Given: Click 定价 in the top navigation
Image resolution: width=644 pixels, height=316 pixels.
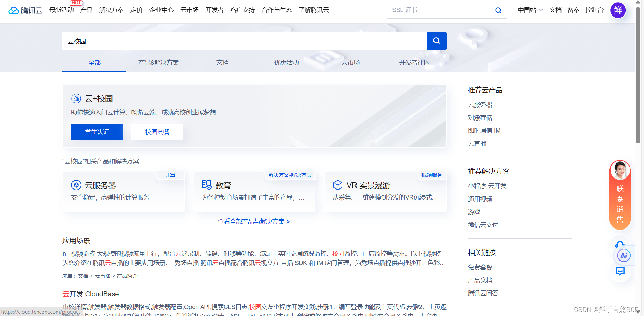Looking at the screenshot, I should point(136,10).
